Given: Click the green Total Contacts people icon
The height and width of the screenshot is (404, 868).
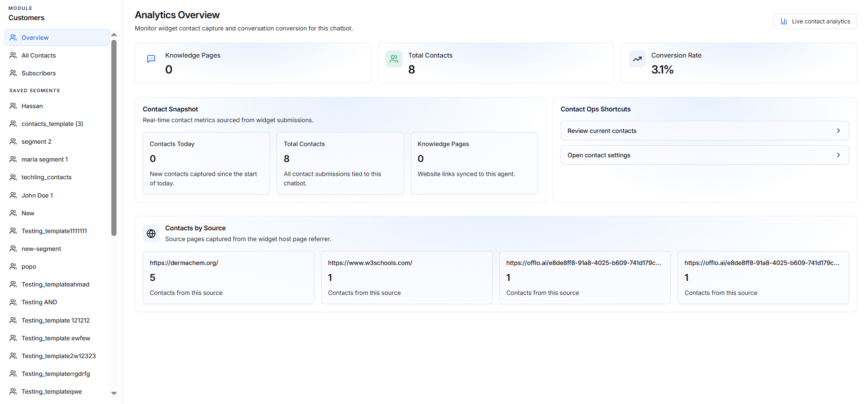Looking at the screenshot, I should tap(394, 59).
